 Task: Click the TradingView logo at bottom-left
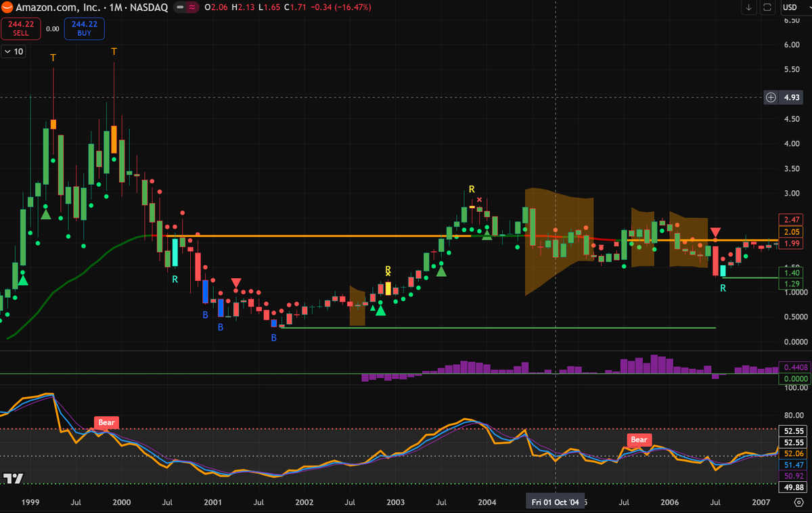click(x=13, y=478)
